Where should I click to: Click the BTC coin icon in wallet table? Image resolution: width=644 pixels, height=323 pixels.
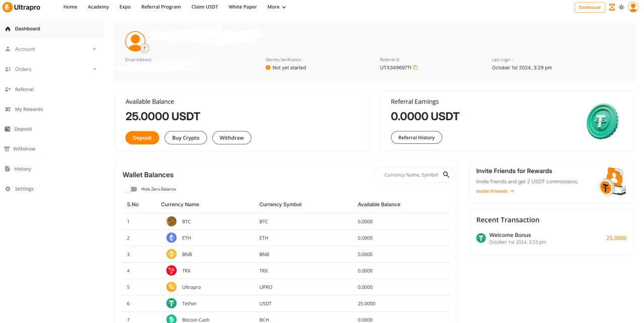pos(172,221)
